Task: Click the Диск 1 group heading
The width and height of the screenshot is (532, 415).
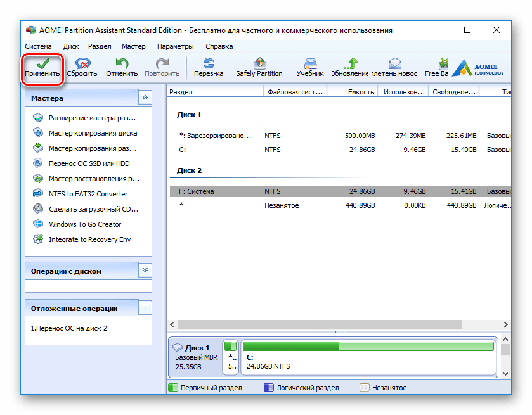Action: (x=189, y=115)
